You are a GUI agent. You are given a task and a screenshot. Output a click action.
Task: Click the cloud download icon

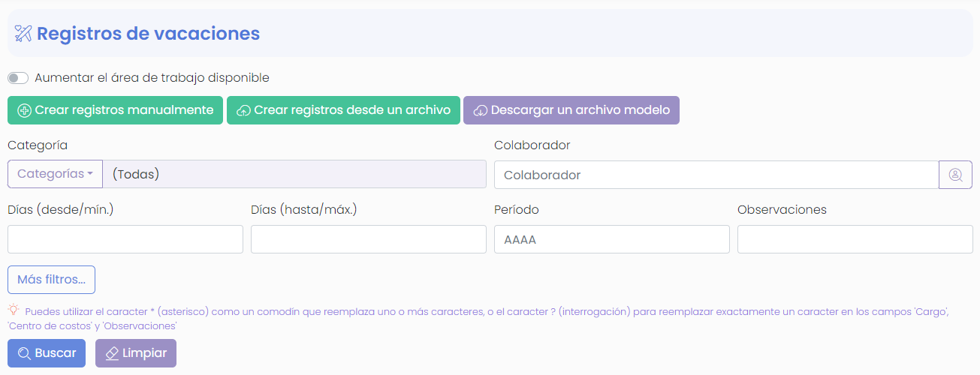pos(481,110)
